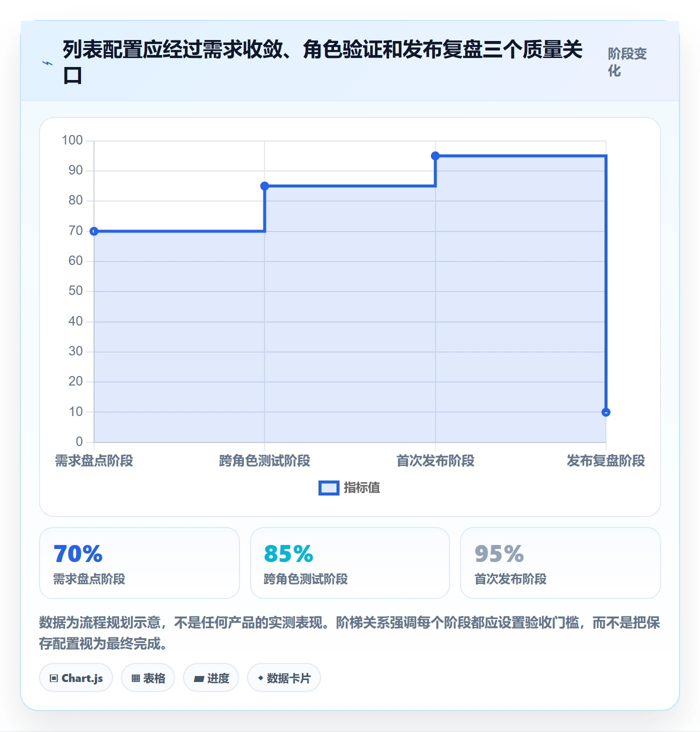The width and height of the screenshot is (700, 732).
Task: Click the Chart.js tag chip
Action: click(x=76, y=678)
